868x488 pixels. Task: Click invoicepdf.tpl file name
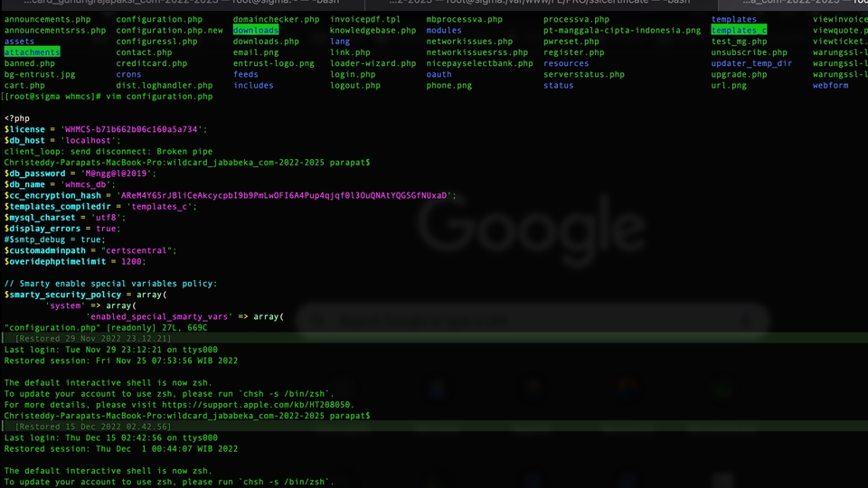tap(365, 19)
